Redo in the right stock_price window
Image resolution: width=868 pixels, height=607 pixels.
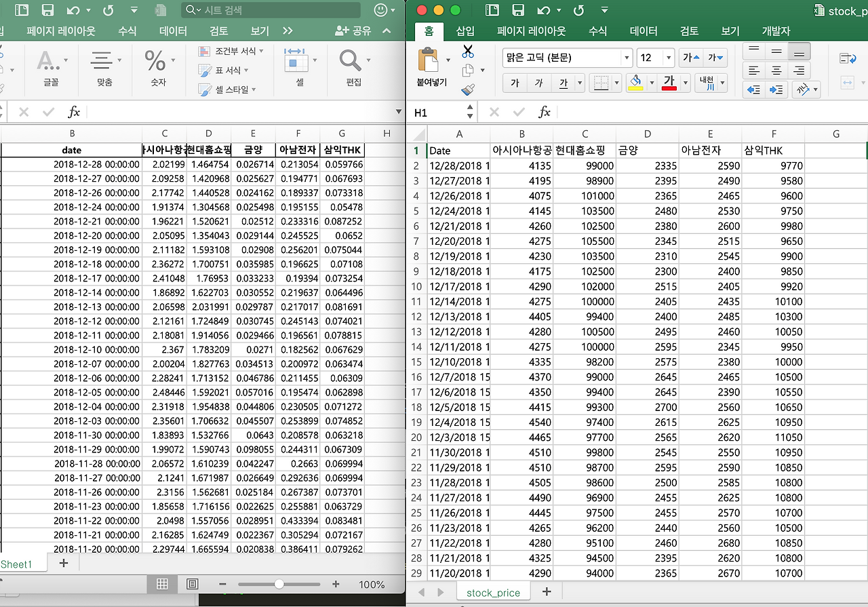[578, 10]
